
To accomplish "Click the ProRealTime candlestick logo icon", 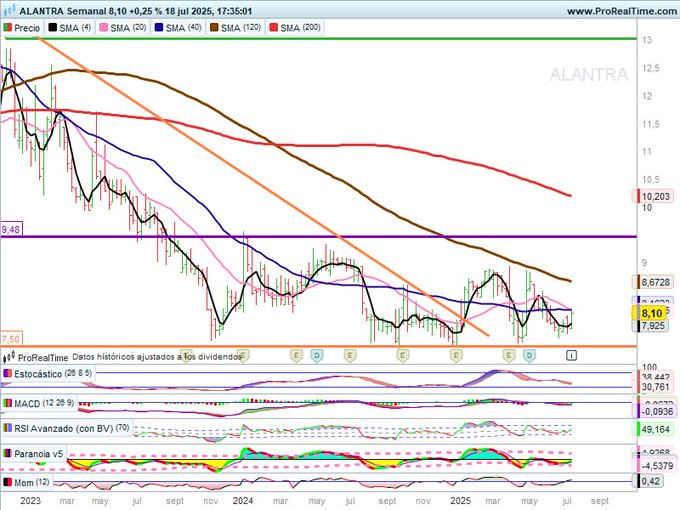I will coord(9,358).
